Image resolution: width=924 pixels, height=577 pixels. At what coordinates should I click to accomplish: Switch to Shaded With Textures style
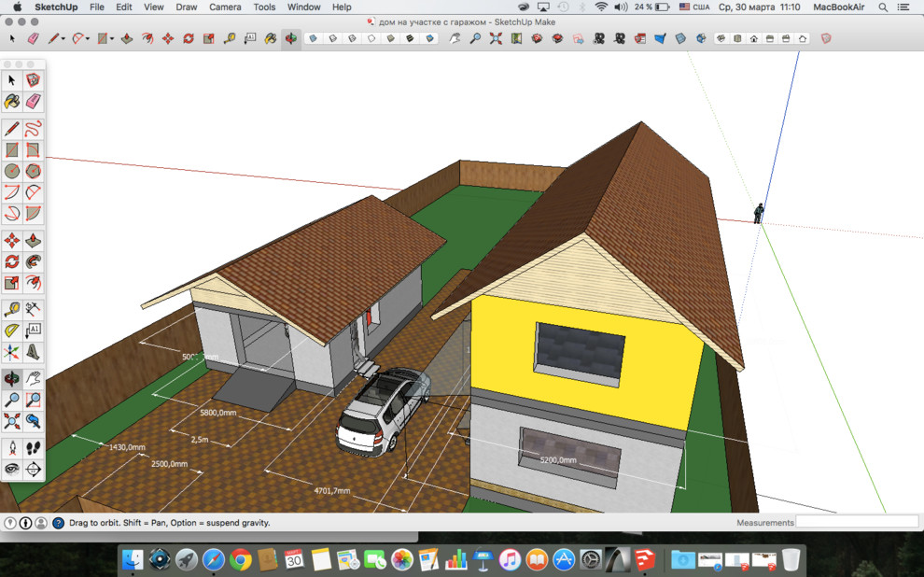pos(411,39)
